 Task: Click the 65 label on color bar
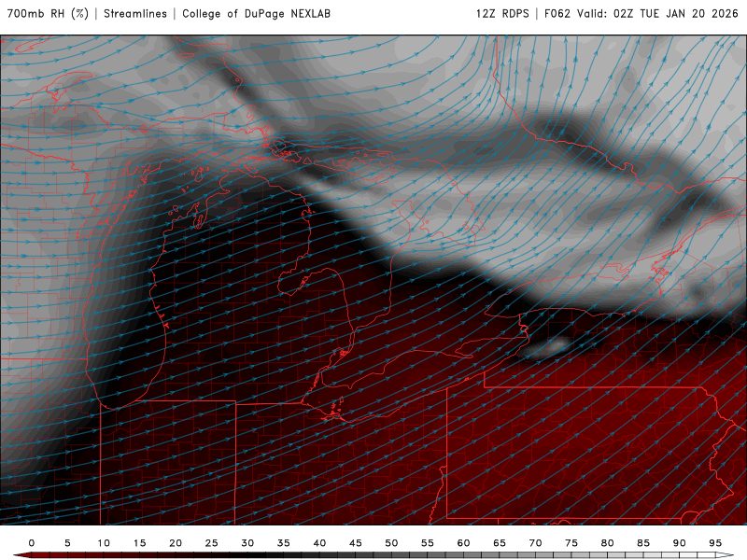click(500, 543)
